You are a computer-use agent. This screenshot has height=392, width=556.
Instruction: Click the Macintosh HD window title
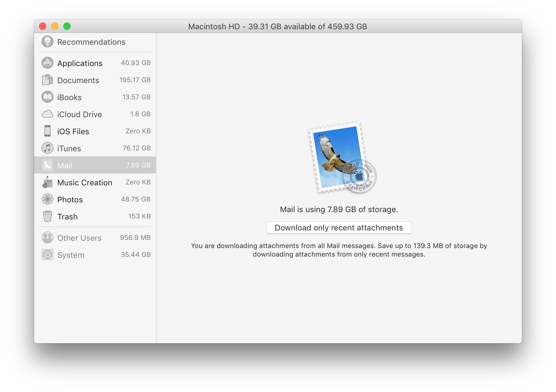(x=278, y=26)
